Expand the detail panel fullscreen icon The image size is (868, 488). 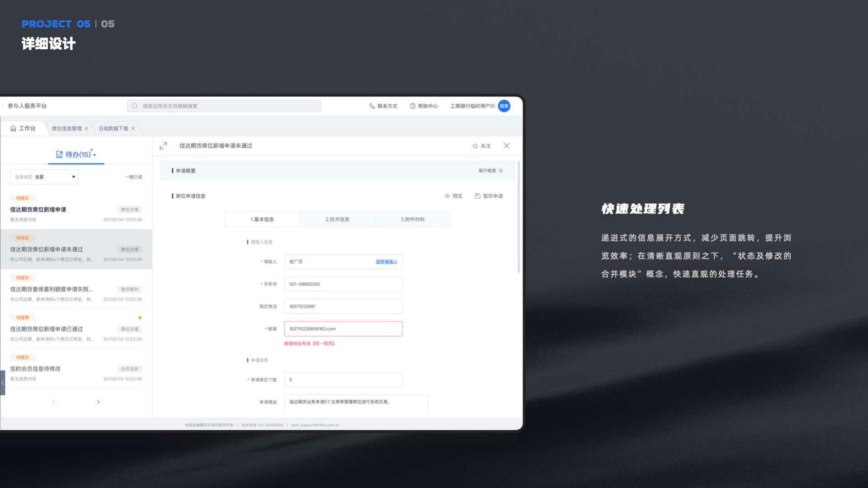click(163, 146)
